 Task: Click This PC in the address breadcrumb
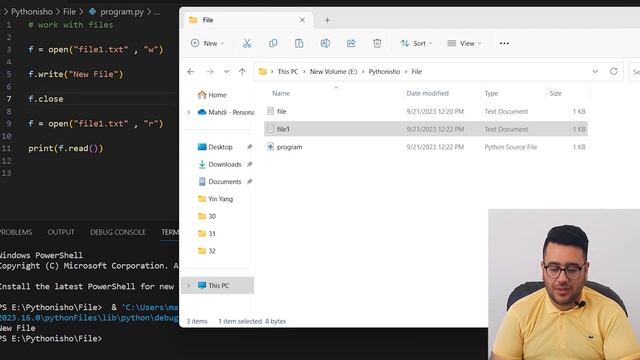pyautogui.click(x=288, y=71)
